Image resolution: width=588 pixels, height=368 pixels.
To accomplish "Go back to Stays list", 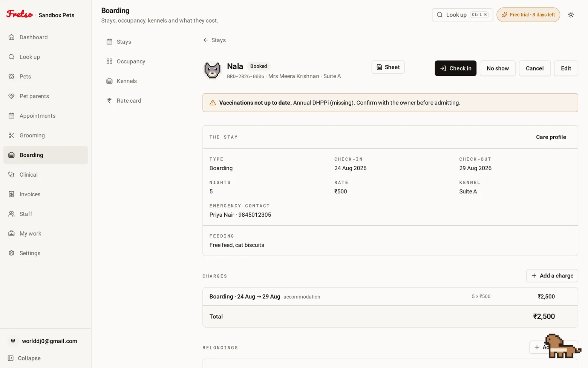I will click(214, 40).
